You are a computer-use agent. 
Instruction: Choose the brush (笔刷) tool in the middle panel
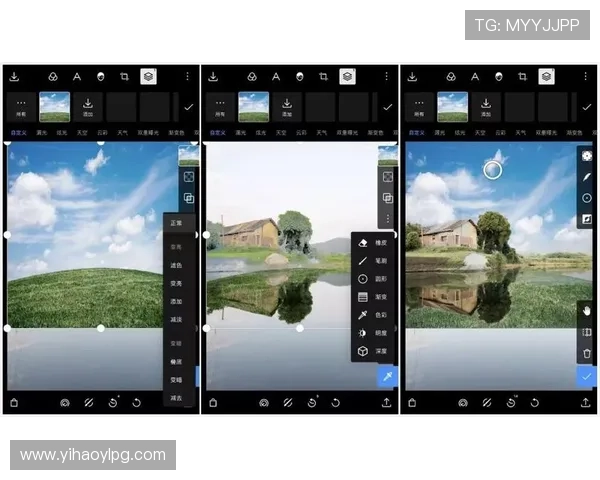[x=364, y=260]
